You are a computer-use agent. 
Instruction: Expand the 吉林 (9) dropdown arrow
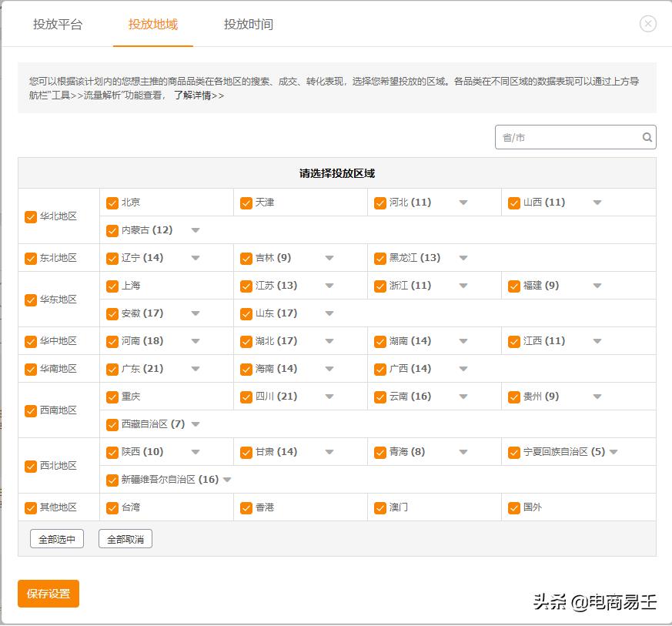tap(329, 258)
